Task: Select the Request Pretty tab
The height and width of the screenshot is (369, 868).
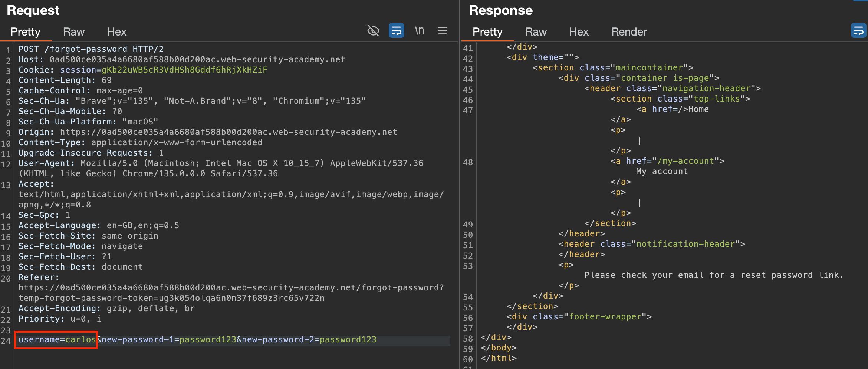Action: click(x=25, y=32)
